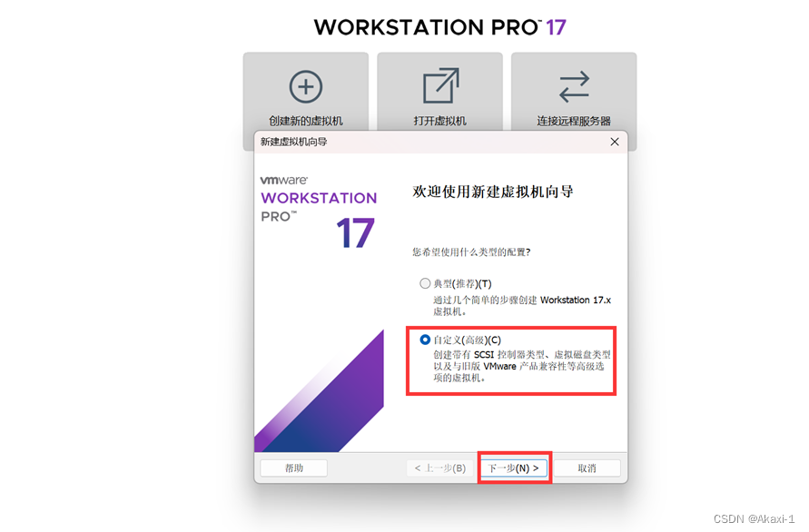This screenshot has width=809, height=532.
Task: Click the 取消 button
Action: (x=587, y=468)
